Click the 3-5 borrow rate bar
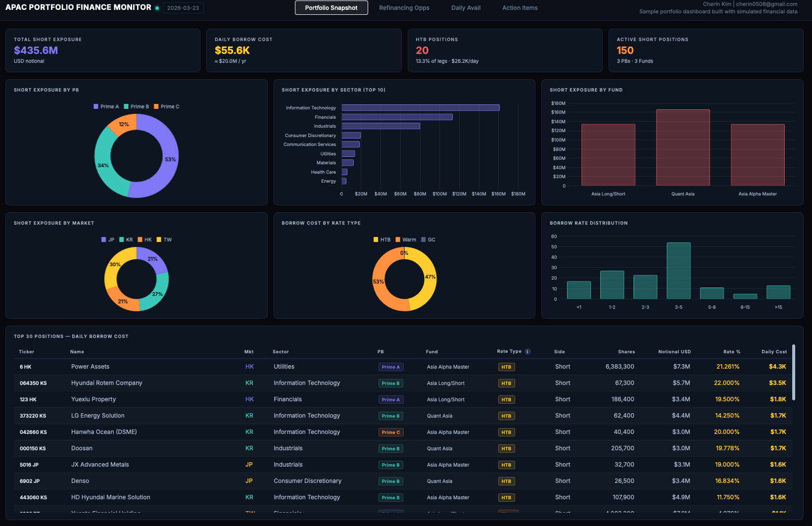Image resolution: width=812 pixels, height=526 pixels. 678,271
